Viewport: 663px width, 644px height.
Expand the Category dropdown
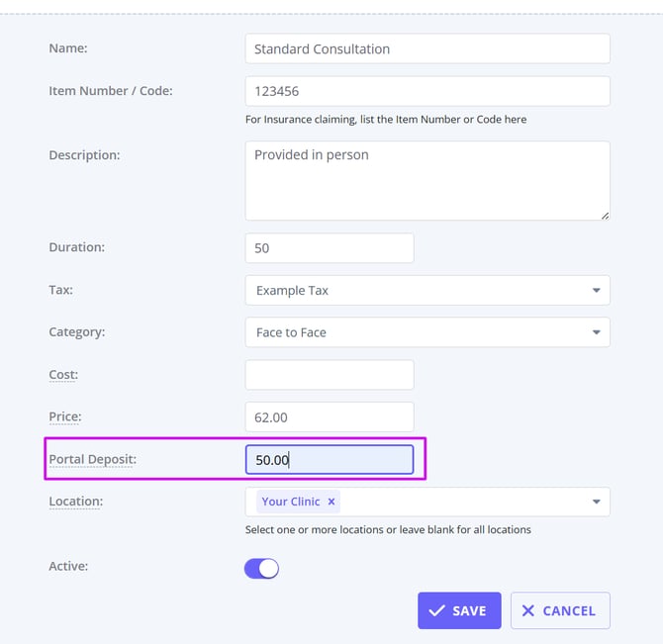click(596, 332)
